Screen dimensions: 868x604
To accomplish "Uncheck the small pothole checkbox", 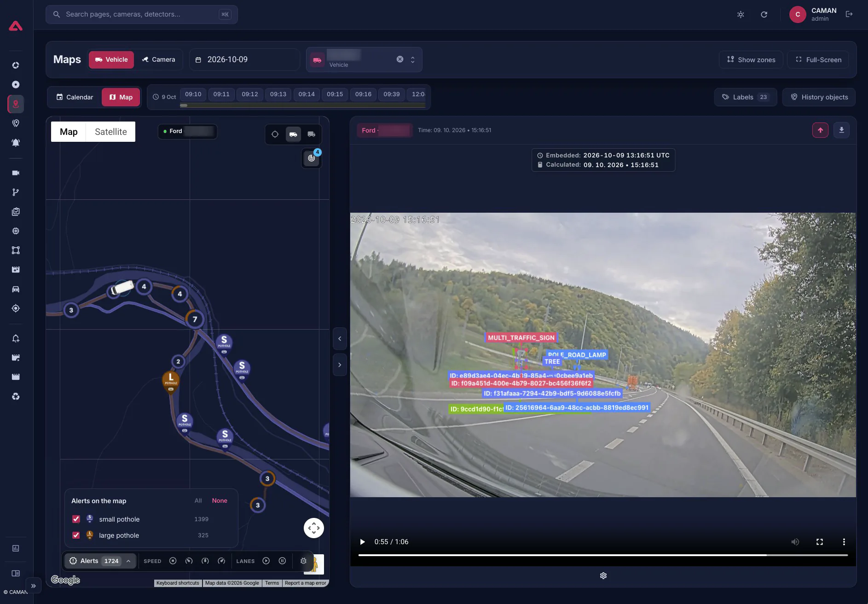I will 76,519.
